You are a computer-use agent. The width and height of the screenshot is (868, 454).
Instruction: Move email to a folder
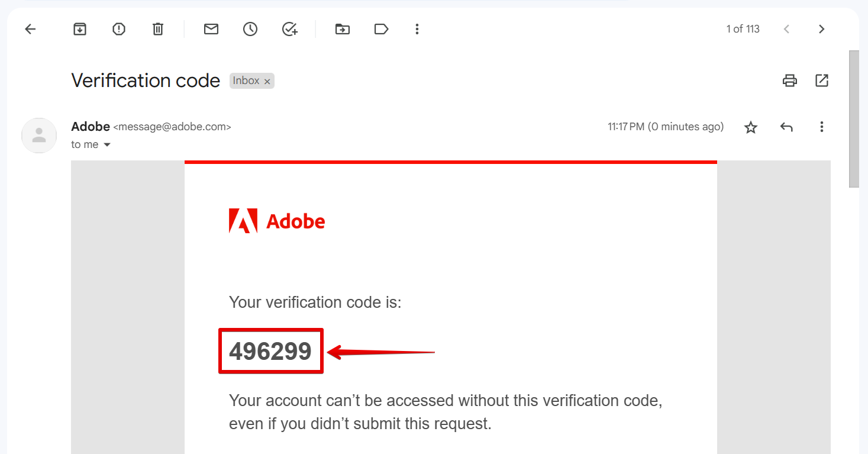pyautogui.click(x=342, y=29)
